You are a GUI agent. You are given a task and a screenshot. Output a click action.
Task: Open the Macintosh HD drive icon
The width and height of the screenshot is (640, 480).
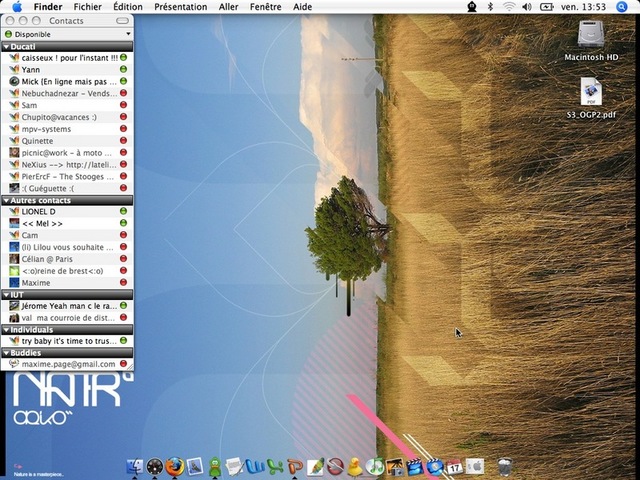point(590,36)
